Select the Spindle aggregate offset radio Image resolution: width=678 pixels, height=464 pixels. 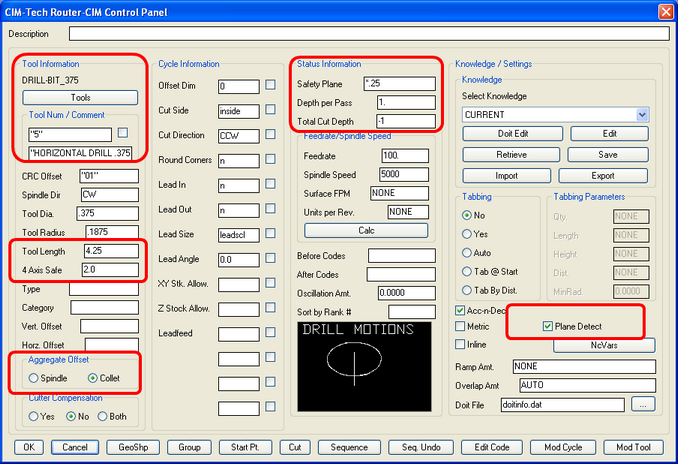(33, 378)
